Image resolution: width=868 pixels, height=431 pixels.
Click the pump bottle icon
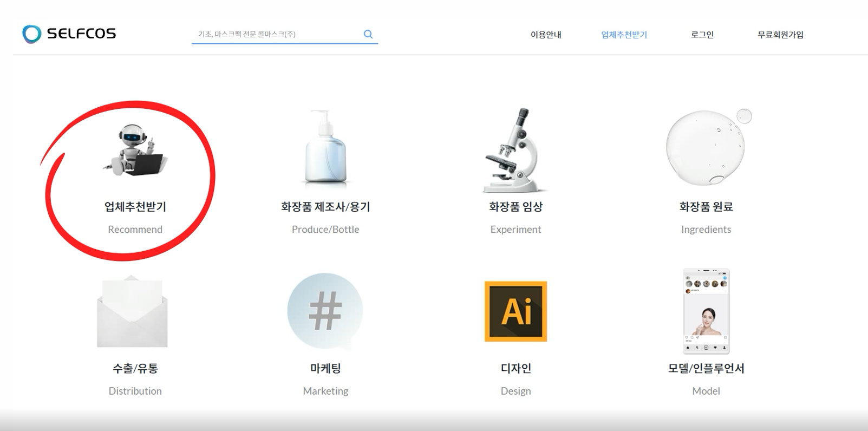click(x=325, y=148)
